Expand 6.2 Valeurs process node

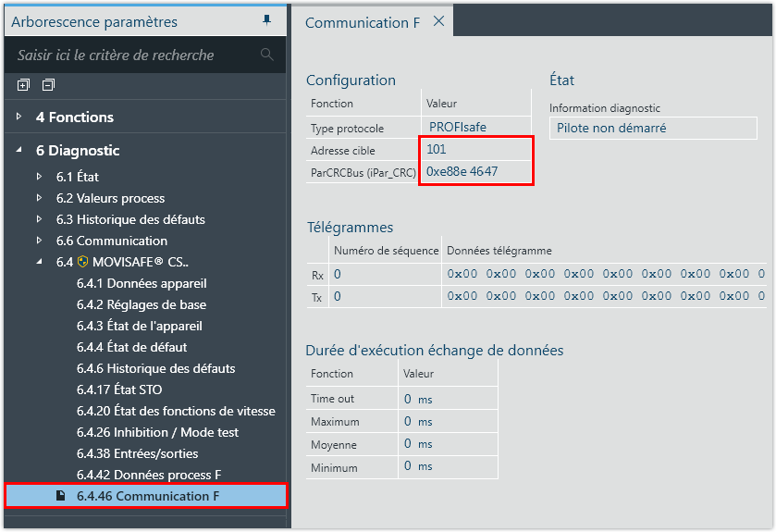(39, 198)
